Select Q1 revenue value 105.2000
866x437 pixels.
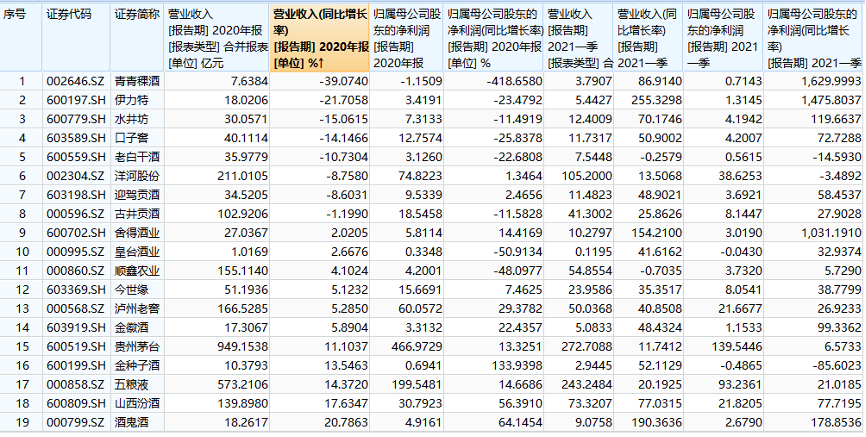pos(588,176)
